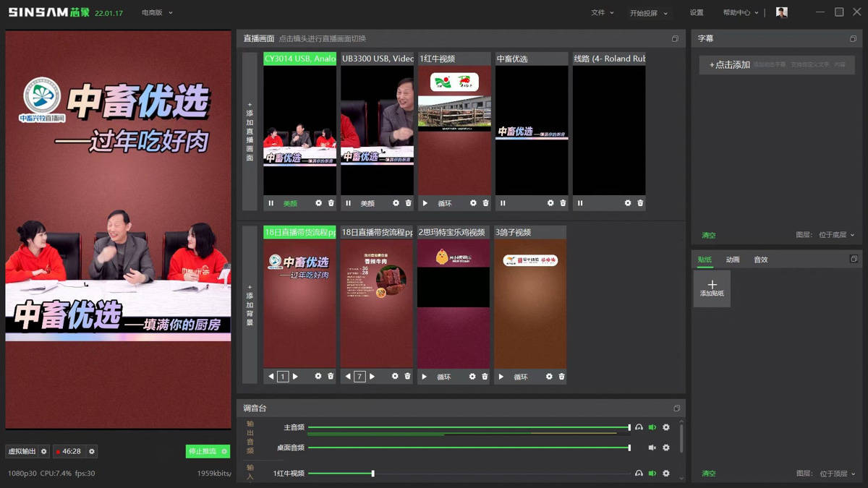Image resolution: width=868 pixels, height=488 pixels.
Task: Toggle 美颜 beauty on CY3014 USB source
Action: (290, 204)
